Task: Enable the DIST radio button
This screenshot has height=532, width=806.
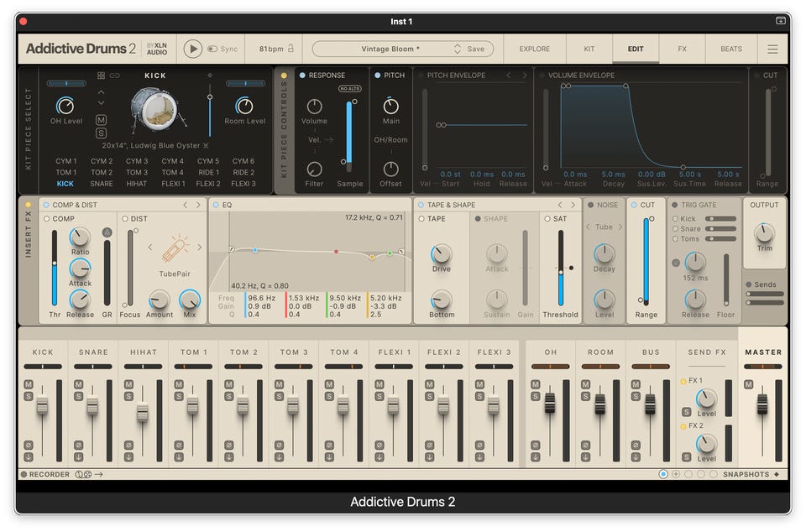Action: (x=125, y=218)
